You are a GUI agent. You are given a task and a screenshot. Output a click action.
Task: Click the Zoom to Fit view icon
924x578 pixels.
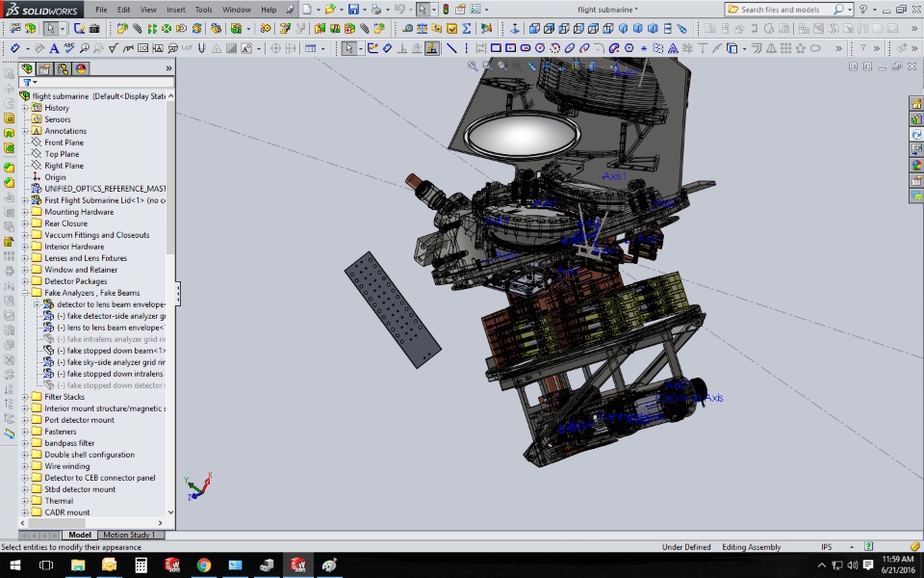click(473, 66)
